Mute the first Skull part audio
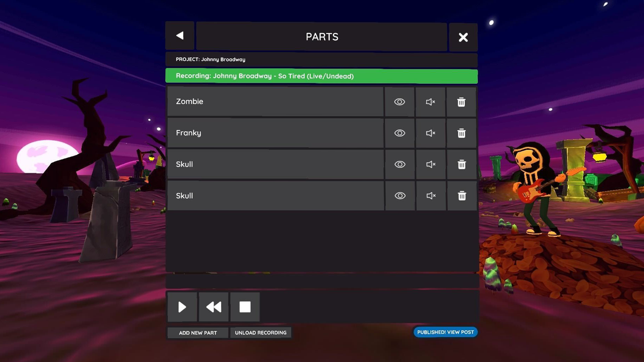Screen dimensions: 644x362 pos(431,164)
